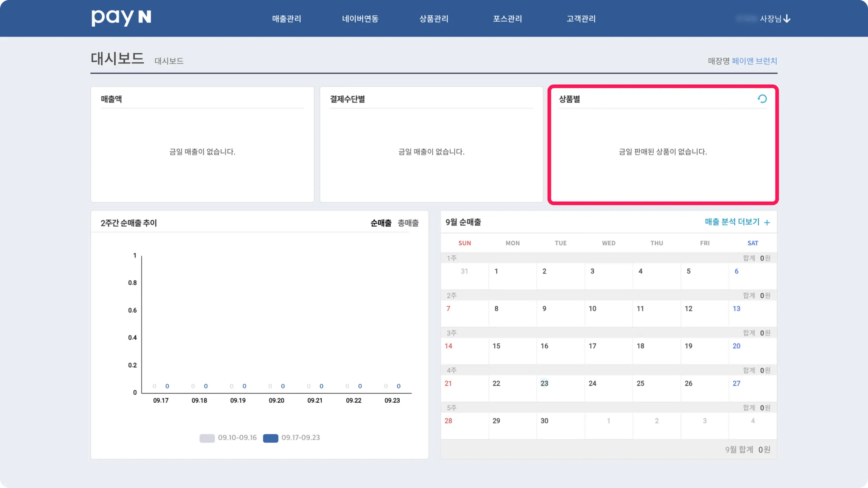Image resolution: width=868 pixels, height=488 pixels.
Task: Switch chart to 순매출 view
Action: click(381, 223)
